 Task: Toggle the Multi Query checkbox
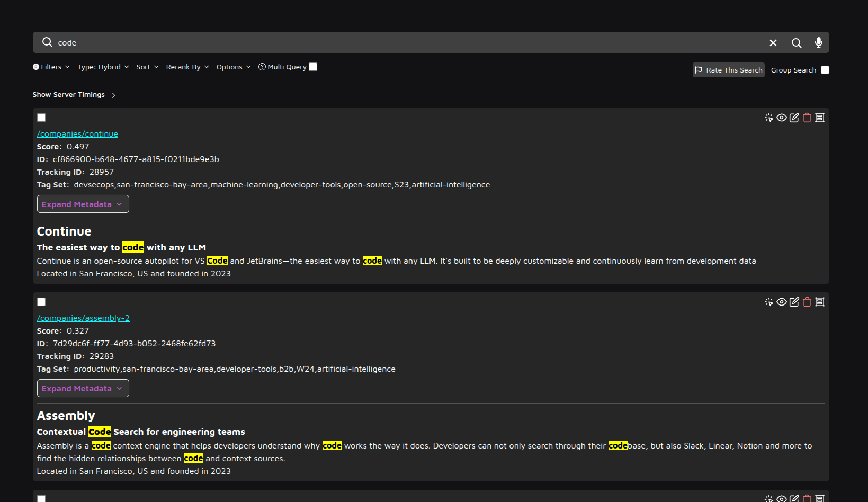[x=313, y=67]
